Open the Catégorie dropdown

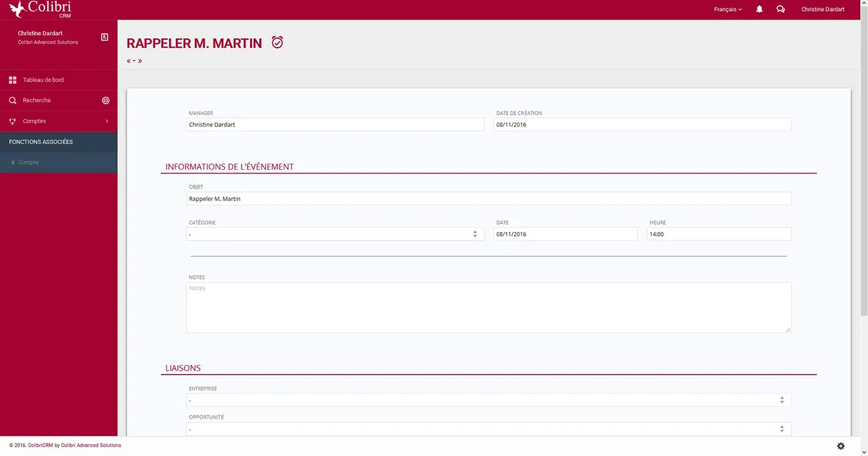point(335,234)
